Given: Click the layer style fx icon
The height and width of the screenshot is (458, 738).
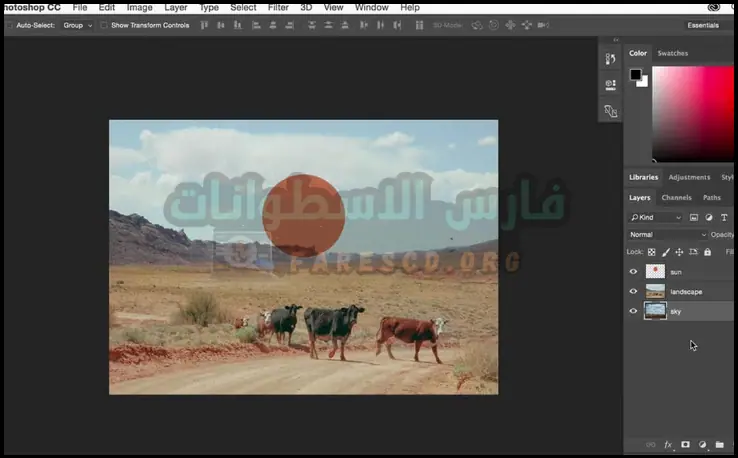Looking at the screenshot, I should [668, 445].
